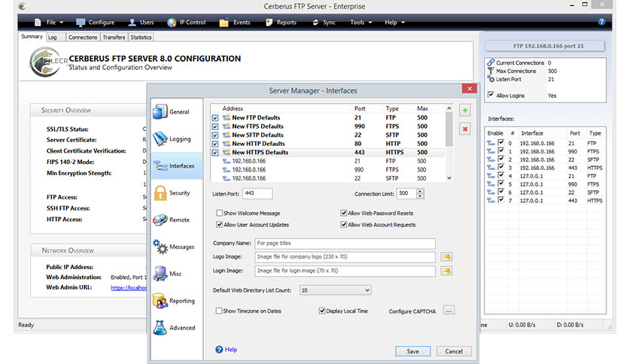Open the General settings page icon
629x364 pixels.
160,111
